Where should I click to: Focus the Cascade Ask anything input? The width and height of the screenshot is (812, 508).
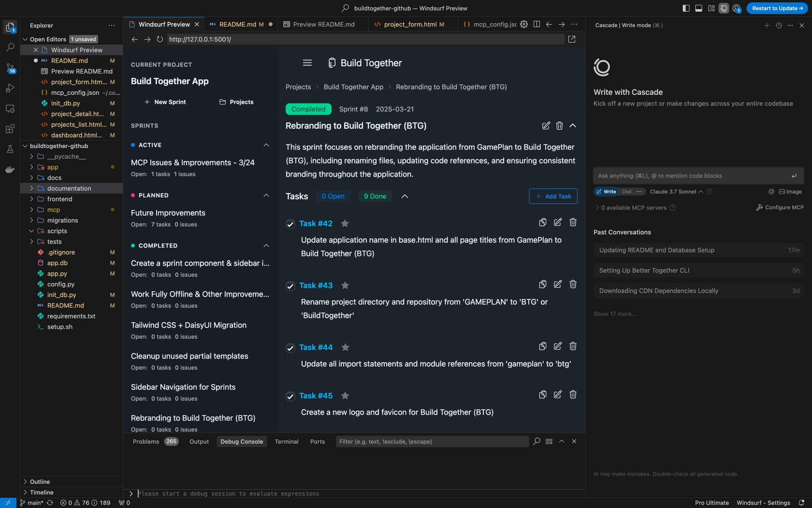tap(699, 176)
